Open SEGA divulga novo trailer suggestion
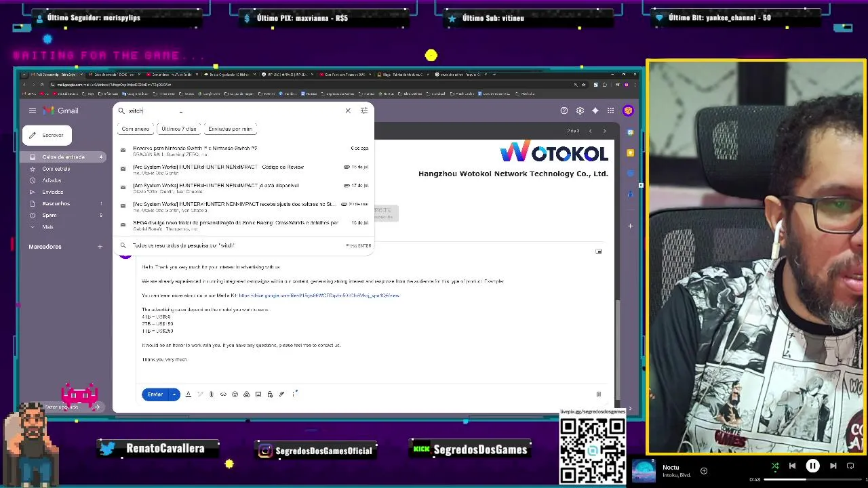Screen dimensions: 868x488 coord(243,225)
